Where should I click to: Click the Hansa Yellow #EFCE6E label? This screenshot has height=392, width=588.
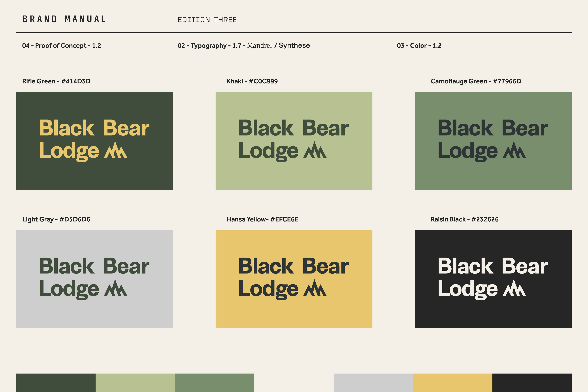262,219
